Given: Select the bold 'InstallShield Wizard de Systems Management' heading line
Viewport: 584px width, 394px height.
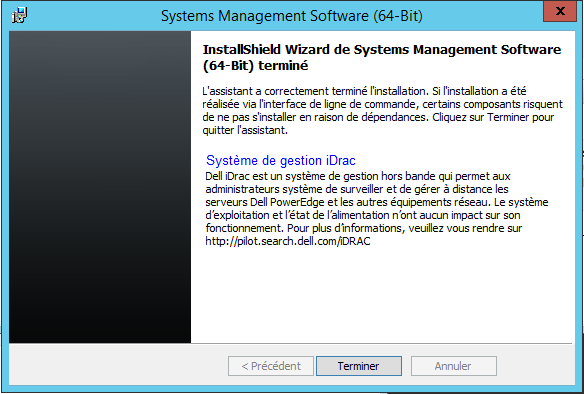Looking at the screenshot, I should pyautogui.click(x=382, y=50).
